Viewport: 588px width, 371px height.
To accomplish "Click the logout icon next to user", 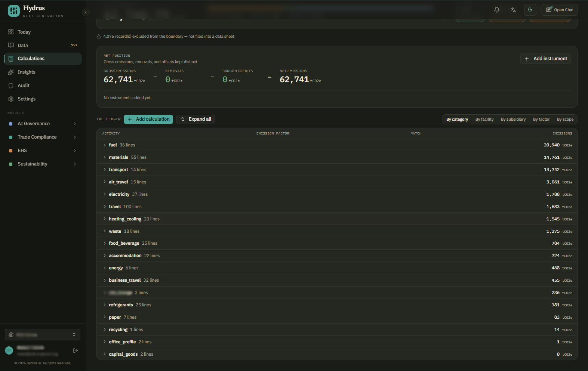I will [x=76, y=350].
